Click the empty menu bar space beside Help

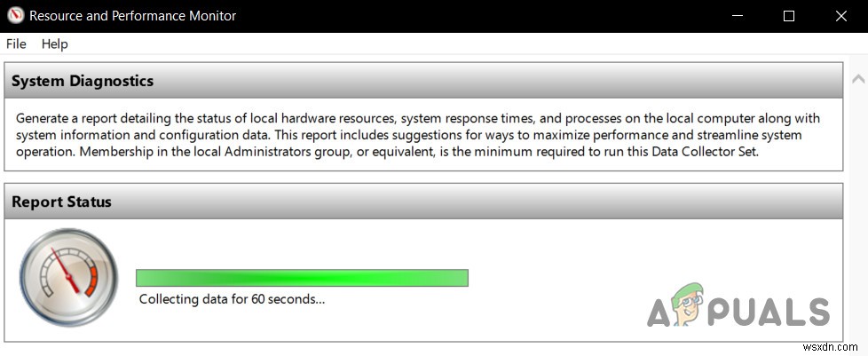tap(444, 44)
